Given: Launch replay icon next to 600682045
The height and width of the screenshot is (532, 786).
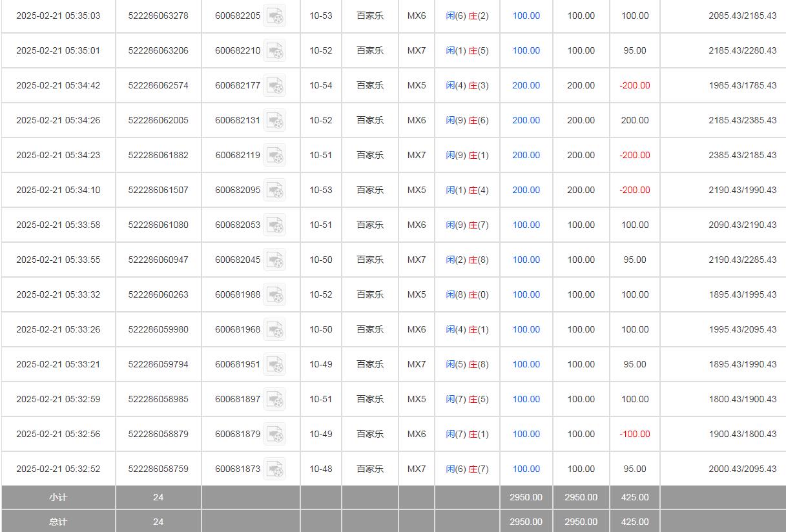Looking at the screenshot, I should click(274, 260).
